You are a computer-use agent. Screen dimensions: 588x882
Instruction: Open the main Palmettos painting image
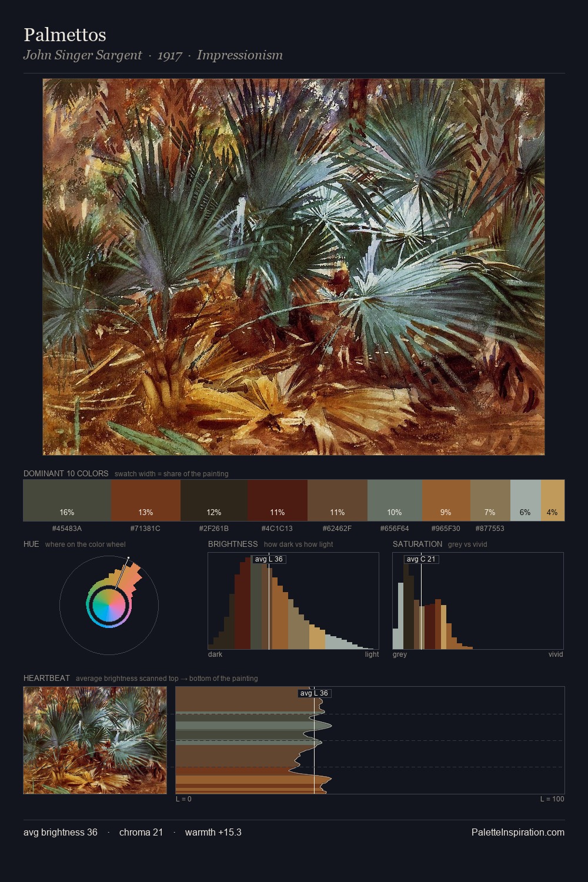tap(293, 267)
